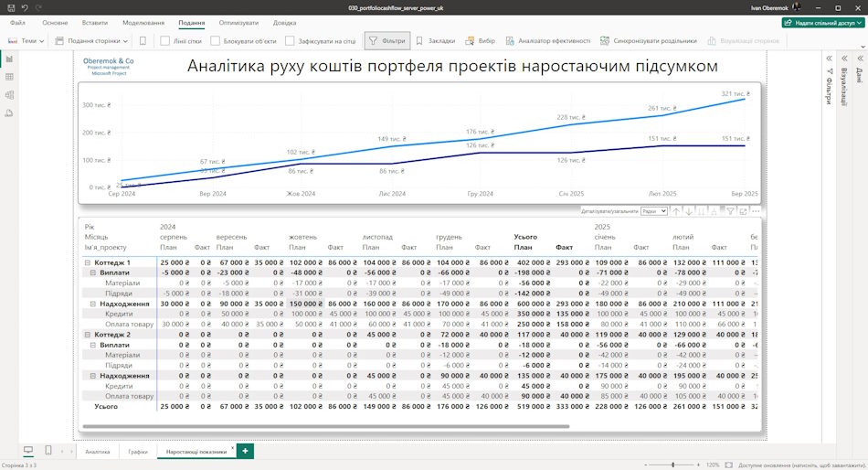Open the Аналізатор ефективності tool
Viewport: 868px width, 470px height.
(x=547, y=40)
